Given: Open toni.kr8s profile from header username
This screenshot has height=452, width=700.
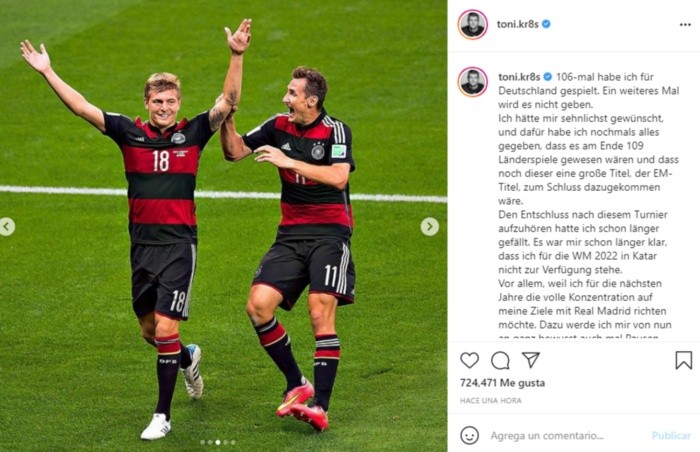Looking at the screenshot, I should point(518,24).
